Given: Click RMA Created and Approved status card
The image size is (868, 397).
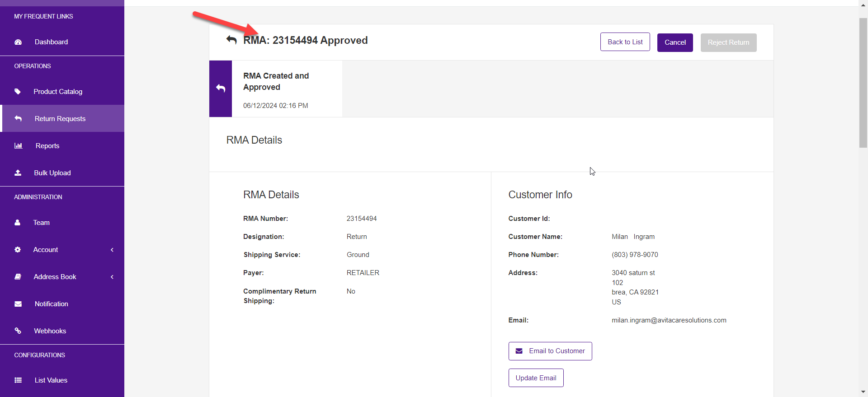Looking at the screenshot, I should pyautogui.click(x=276, y=89).
